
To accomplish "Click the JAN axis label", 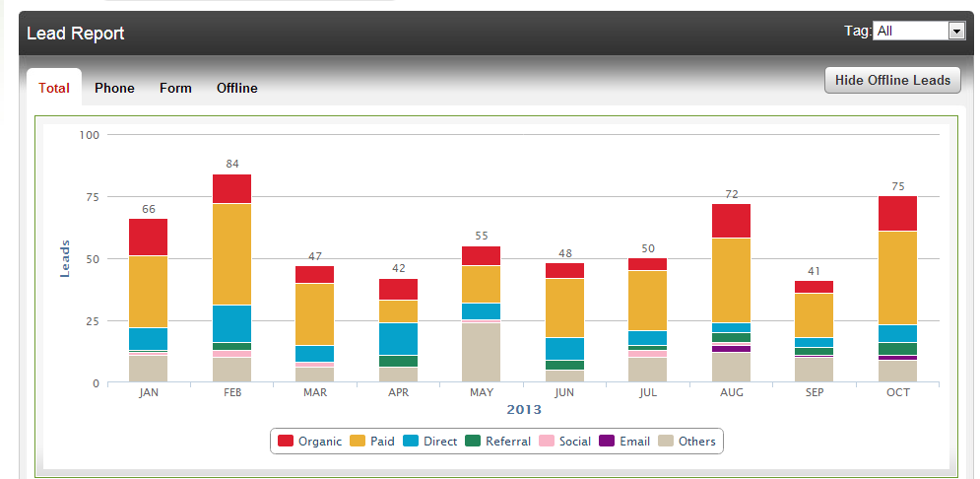I will 148,392.
